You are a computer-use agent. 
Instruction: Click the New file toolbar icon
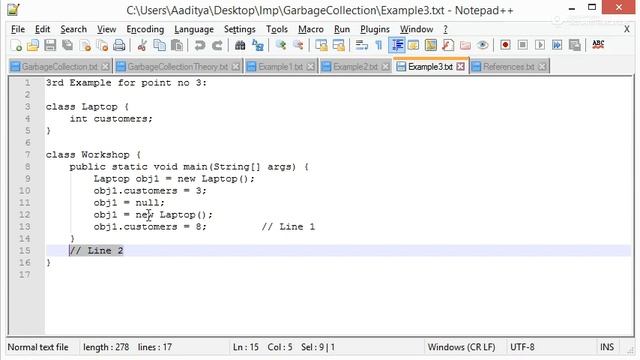(x=16, y=45)
